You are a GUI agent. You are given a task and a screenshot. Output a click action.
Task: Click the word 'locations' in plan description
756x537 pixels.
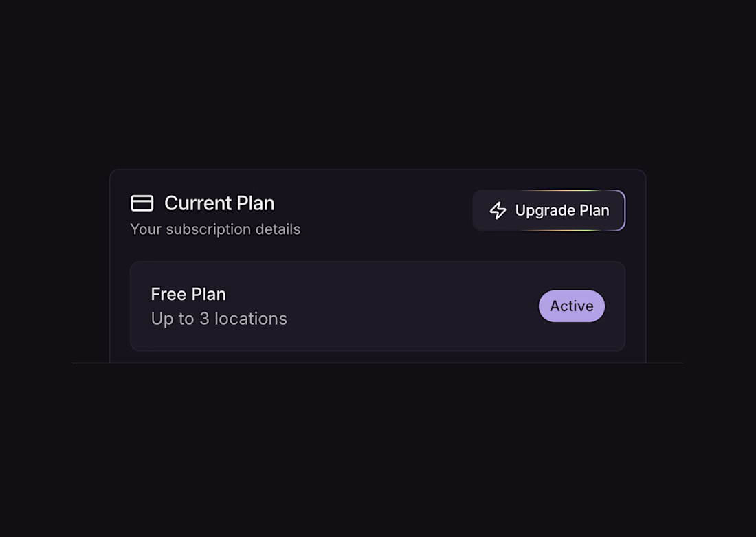click(x=251, y=319)
